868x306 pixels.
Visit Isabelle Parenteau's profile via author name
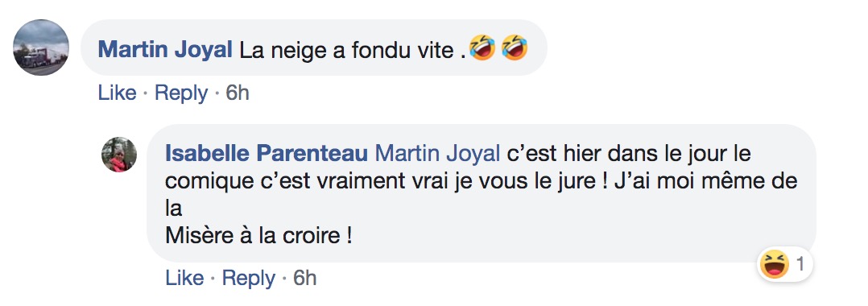click(x=267, y=153)
